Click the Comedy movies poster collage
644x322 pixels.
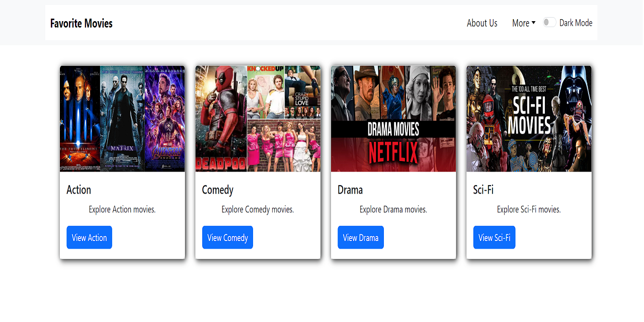pyautogui.click(x=258, y=118)
